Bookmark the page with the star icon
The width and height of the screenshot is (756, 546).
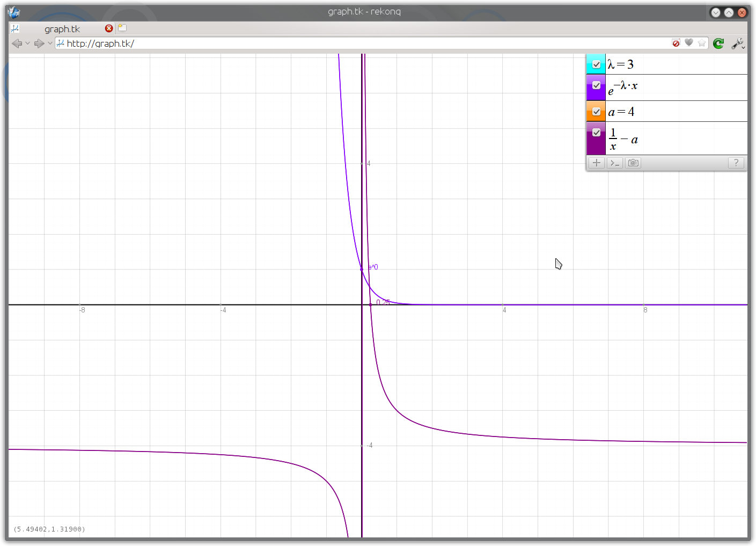[x=702, y=43]
